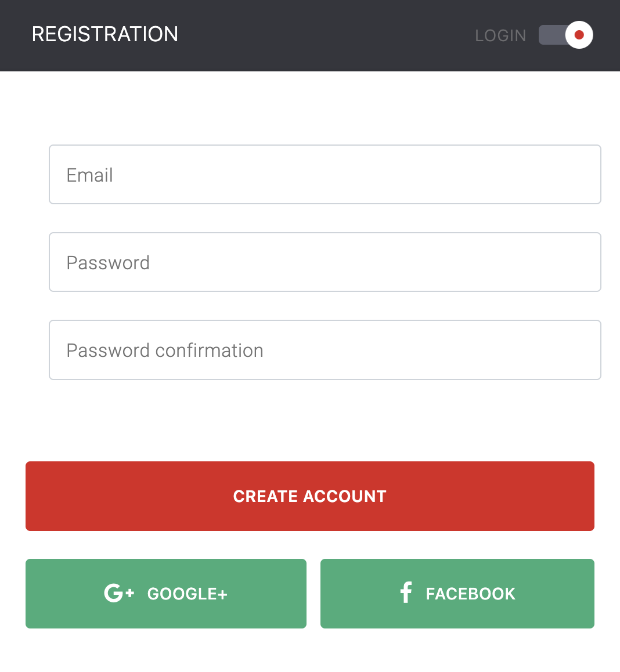
Task: Click the Password confirmation placeholder text
Action: click(165, 350)
